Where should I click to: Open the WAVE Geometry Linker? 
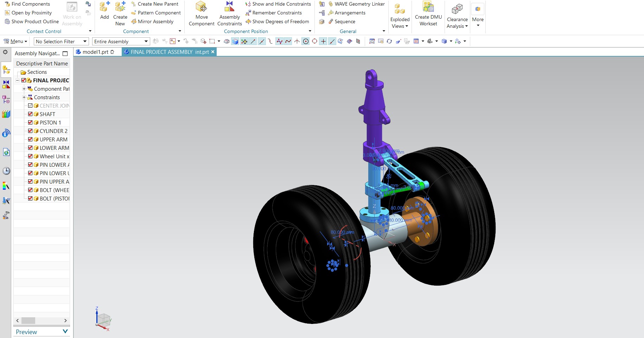[356, 4]
